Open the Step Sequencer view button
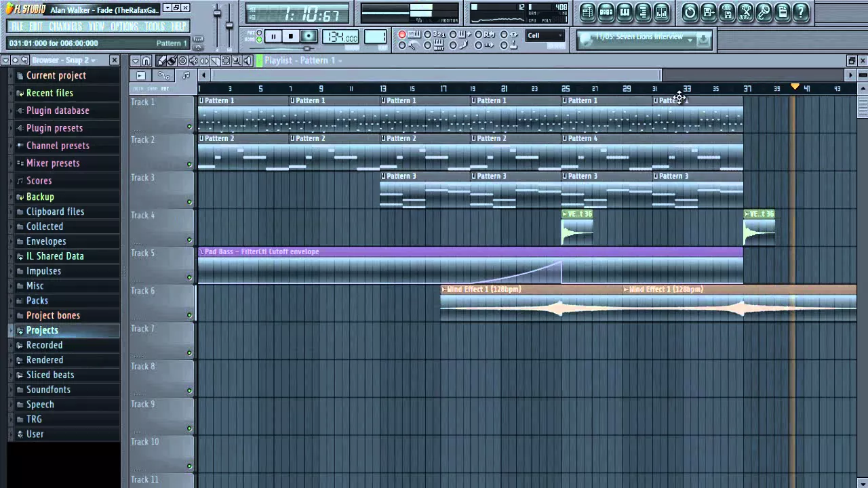Image resolution: width=868 pixels, height=488 pixels. pyautogui.click(x=606, y=12)
